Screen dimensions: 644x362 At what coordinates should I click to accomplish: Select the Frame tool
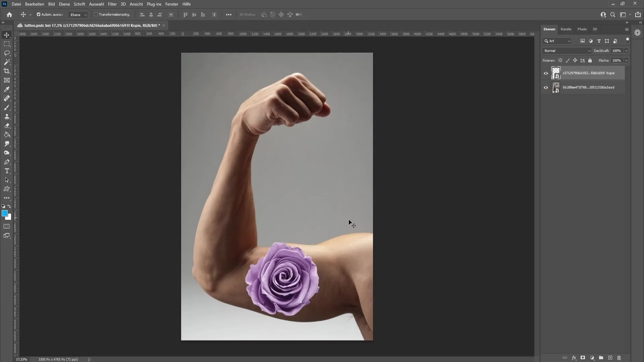coord(7,80)
